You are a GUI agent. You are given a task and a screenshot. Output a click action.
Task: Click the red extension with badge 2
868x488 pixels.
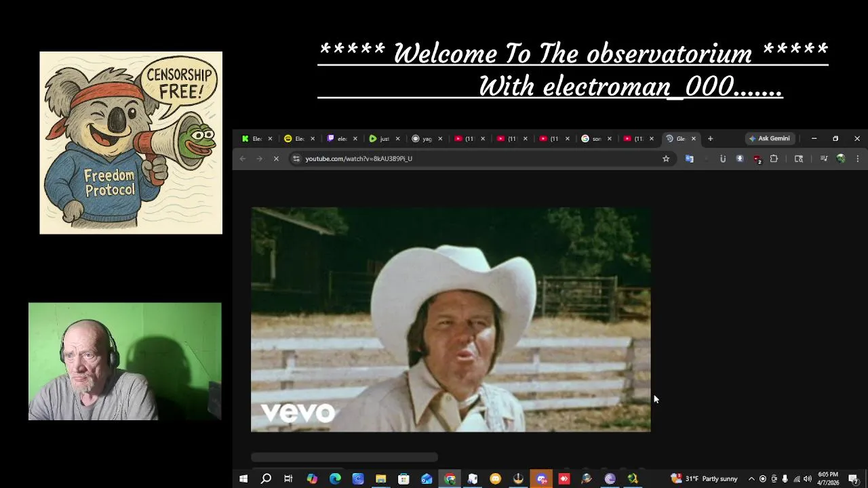(757, 159)
